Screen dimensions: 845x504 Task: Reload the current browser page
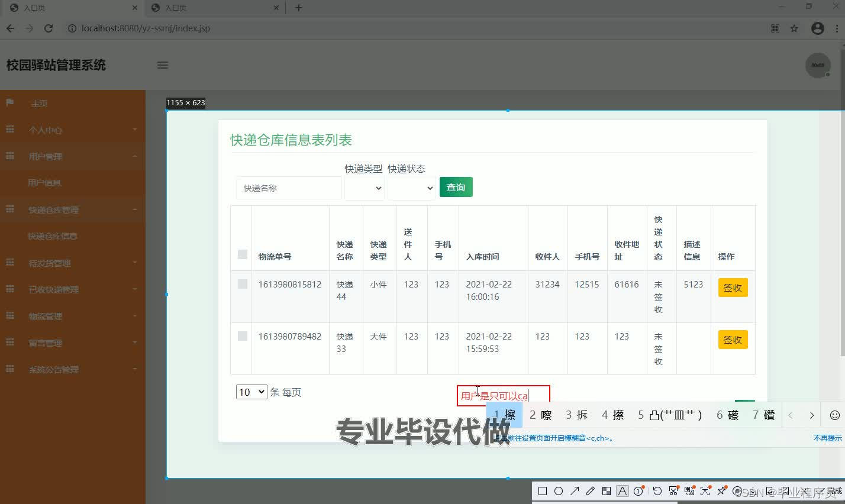tap(49, 28)
